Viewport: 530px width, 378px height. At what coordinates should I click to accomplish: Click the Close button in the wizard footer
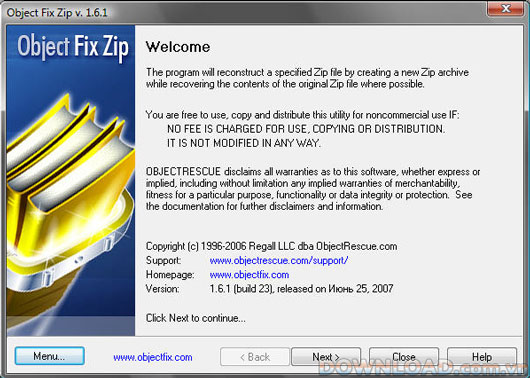[x=404, y=357]
